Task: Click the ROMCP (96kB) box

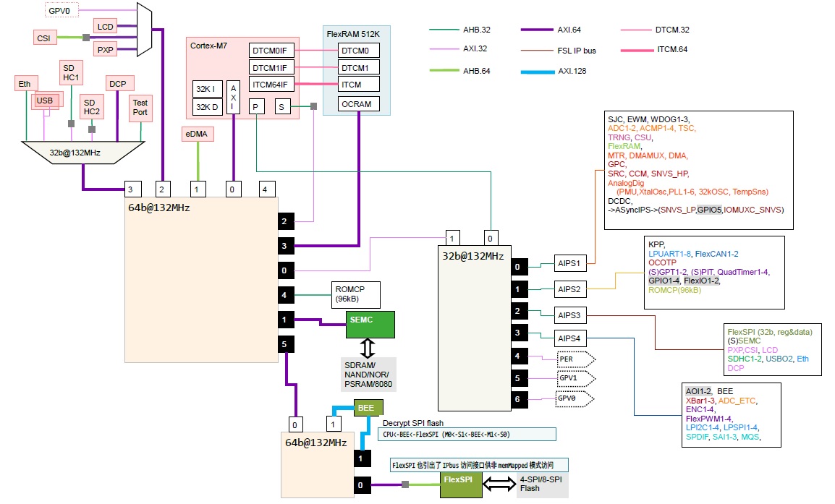Action: click(356, 295)
